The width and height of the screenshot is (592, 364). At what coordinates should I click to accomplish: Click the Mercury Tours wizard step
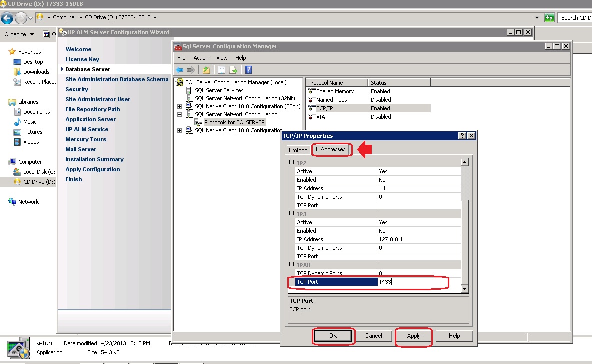[x=86, y=139]
